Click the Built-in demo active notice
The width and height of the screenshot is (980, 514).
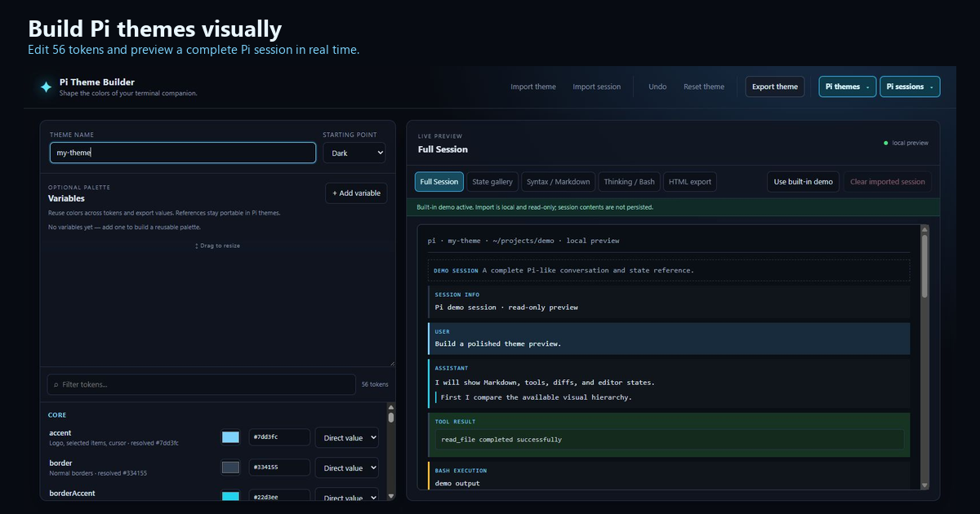(673, 207)
